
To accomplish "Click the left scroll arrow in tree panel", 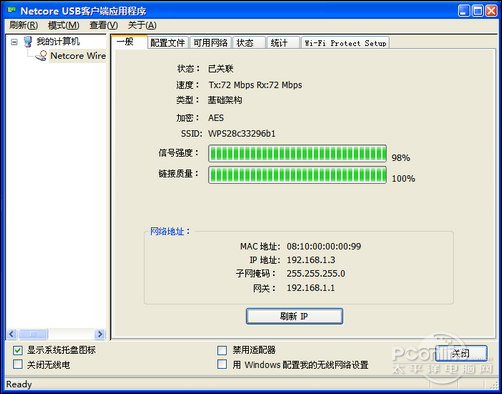I will [12, 334].
